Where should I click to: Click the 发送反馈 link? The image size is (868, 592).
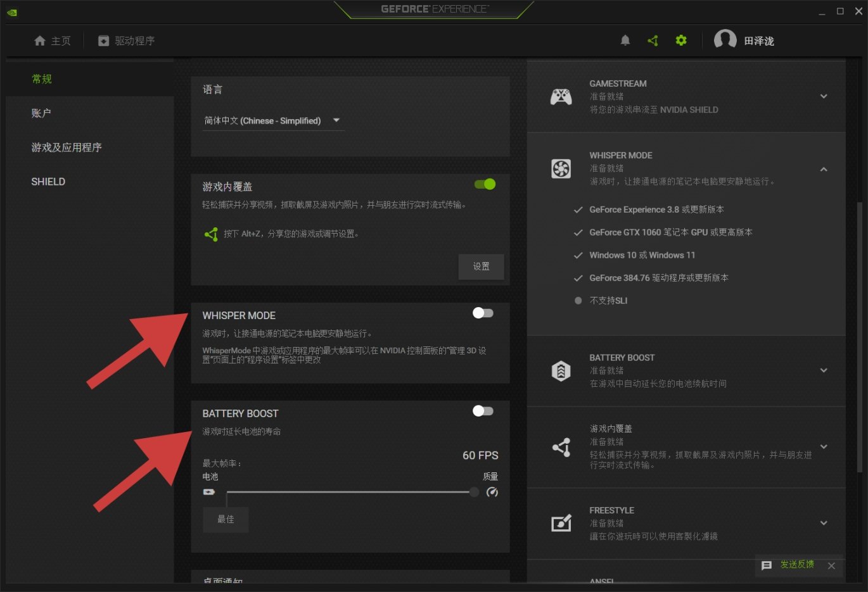[797, 565]
